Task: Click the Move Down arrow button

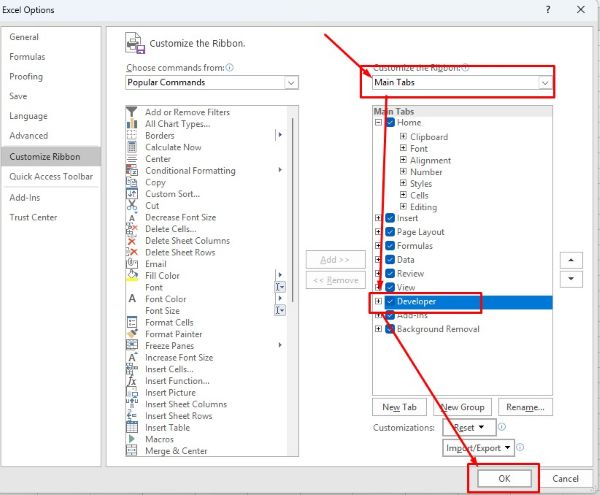Action: click(x=571, y=279)
